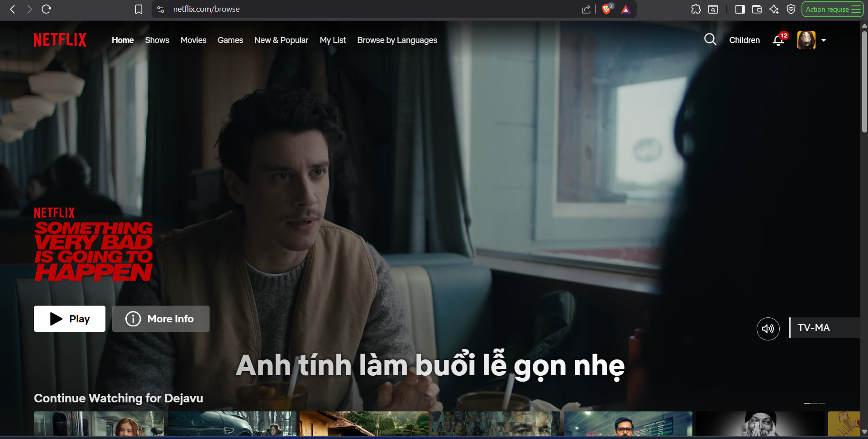The width and height of the screenshot is (868, 439).
Task: Bookmark this page with the bookmark icon
Action: tap(139, 9)
